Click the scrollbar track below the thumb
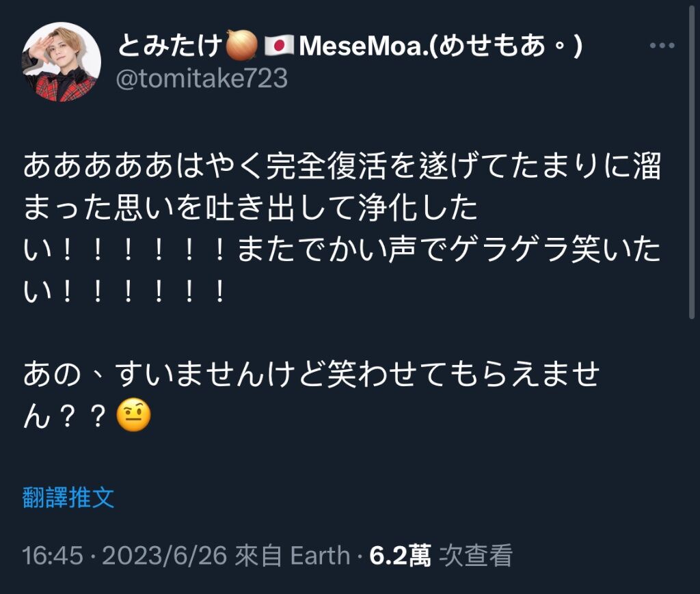 [x=692, y=455]
